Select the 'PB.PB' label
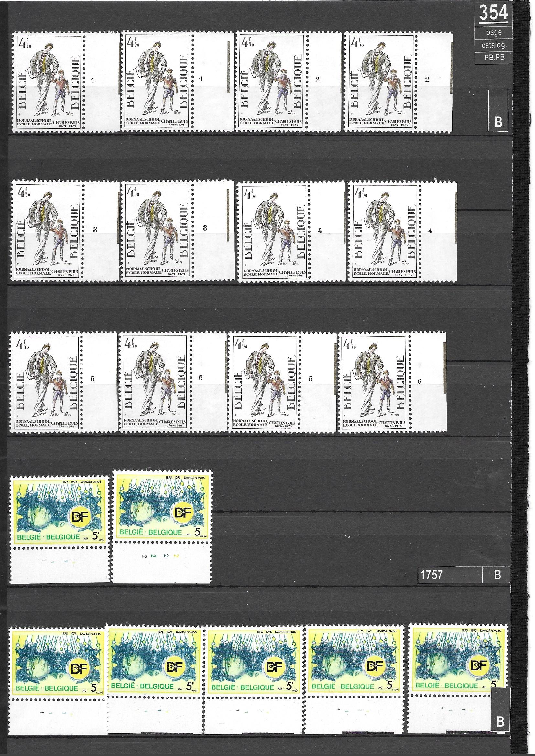The image size is (535, 756). [x=493, y=57]
